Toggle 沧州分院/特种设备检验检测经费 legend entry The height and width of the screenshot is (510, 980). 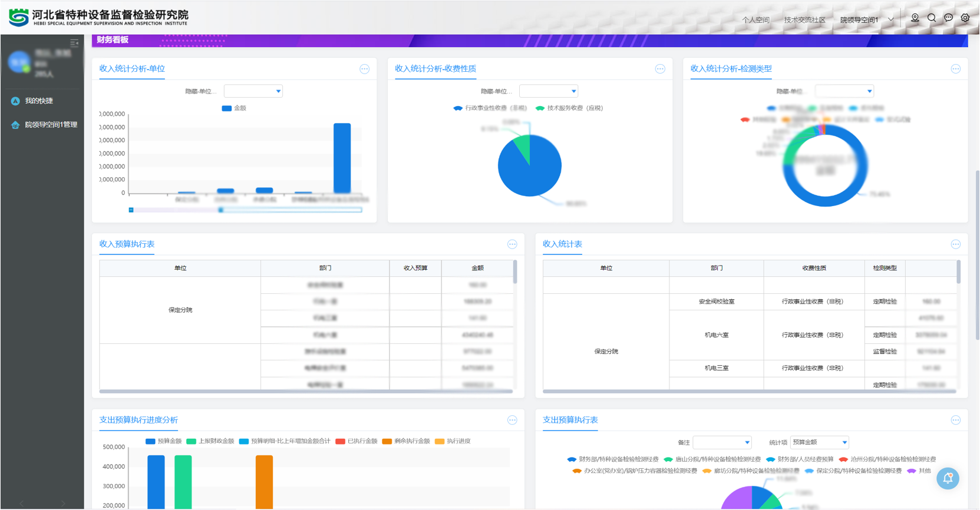(887, 459)
